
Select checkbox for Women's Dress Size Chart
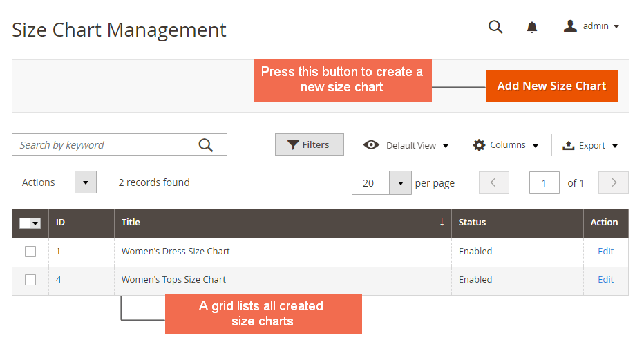coord(30,252)
